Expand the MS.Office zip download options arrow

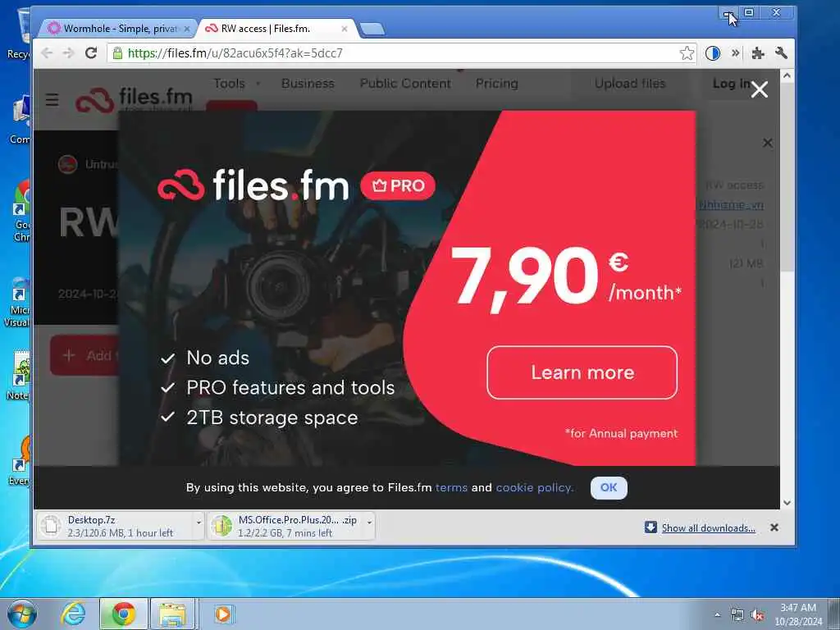click(x=370, y=523)
